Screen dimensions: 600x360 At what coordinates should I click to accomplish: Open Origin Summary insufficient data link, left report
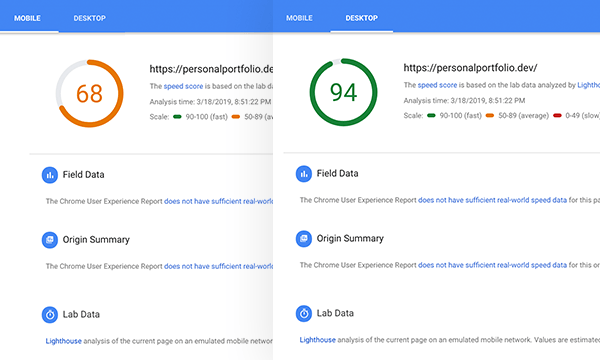click(218, 266)
